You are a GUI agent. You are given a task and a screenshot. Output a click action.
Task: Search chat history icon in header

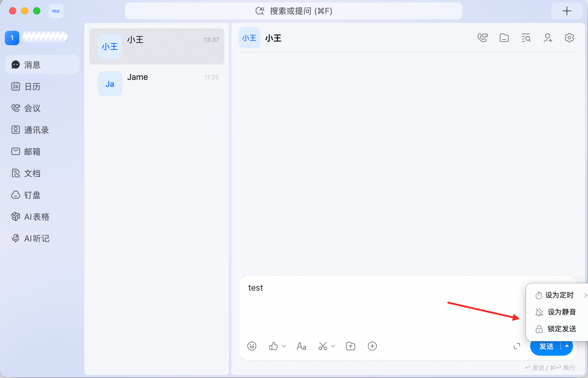click(526, 38)
